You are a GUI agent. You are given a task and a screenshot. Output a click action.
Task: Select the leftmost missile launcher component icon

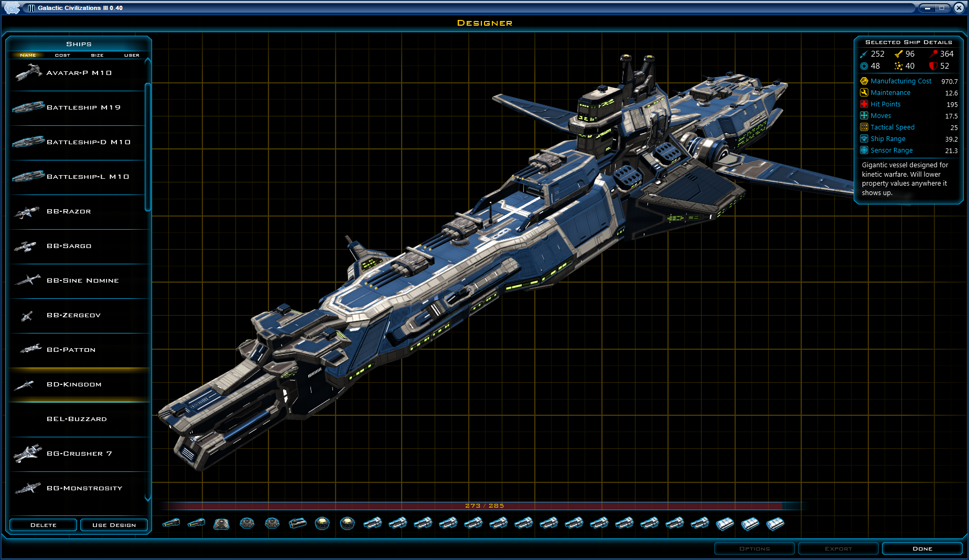click(x=171, y=523)
